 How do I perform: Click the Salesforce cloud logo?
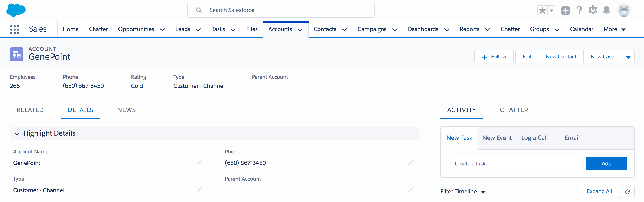tap(16, 10)
